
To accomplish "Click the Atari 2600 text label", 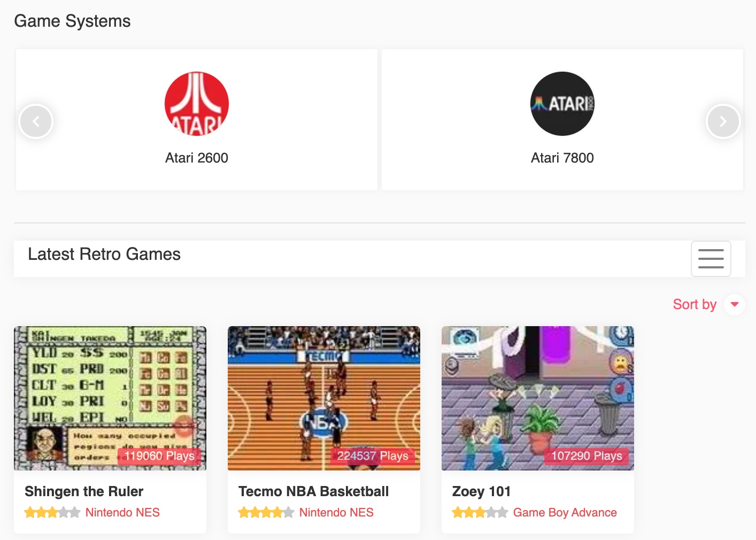I will (x=197, y=158).
